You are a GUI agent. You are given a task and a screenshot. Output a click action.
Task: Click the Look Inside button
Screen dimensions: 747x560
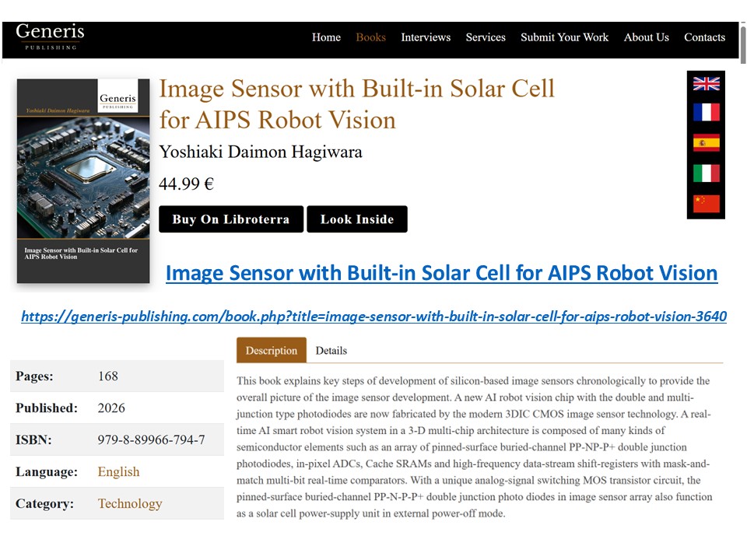tap(357, 219)
